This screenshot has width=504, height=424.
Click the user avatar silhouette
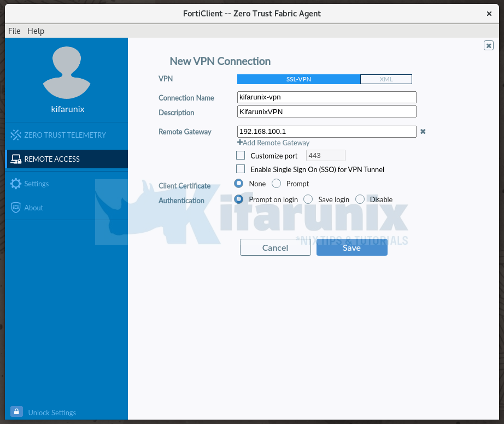click(67, 73)
